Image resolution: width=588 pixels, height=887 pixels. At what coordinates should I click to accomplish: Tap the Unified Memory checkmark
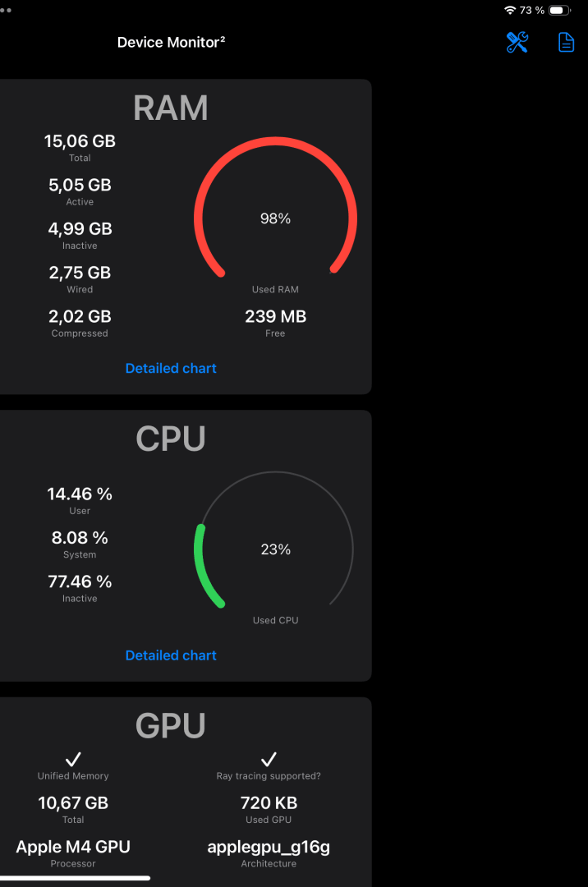click(73, 760)
